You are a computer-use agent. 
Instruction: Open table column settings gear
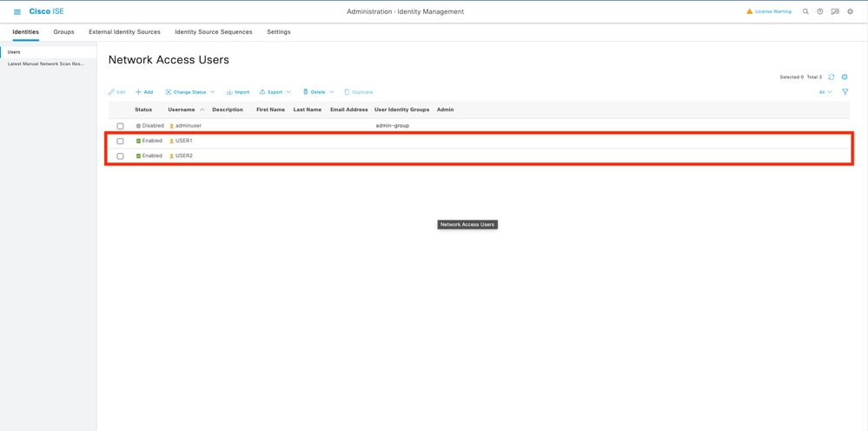click(x=845, y=77)
